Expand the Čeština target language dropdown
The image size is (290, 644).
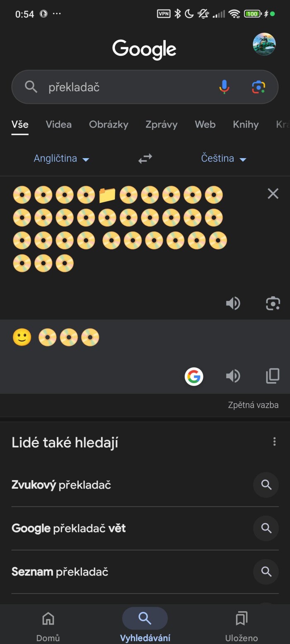click(224, 159)
